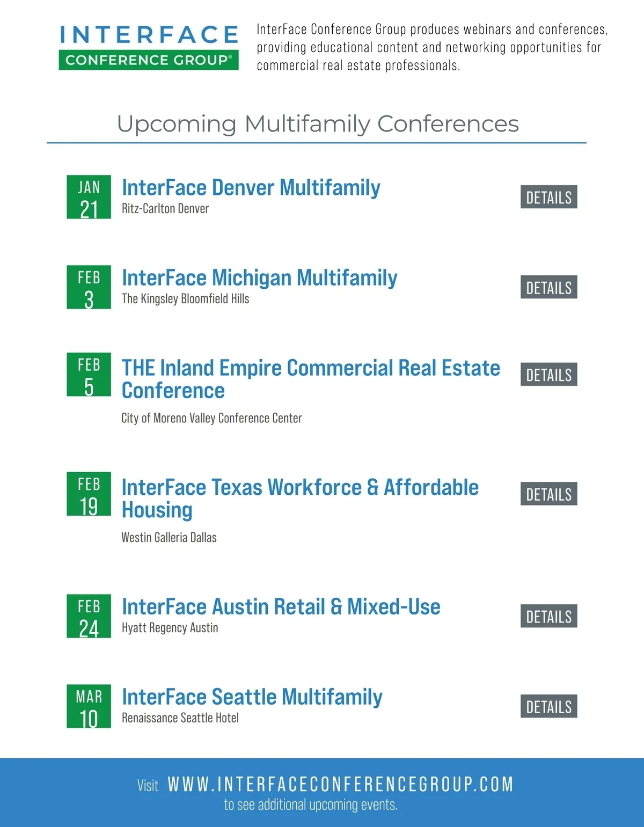Select the InterFace Seattle Multifamily title
Image resolution: width=644 pixels, height=827 pixels.
pos(252,697)
